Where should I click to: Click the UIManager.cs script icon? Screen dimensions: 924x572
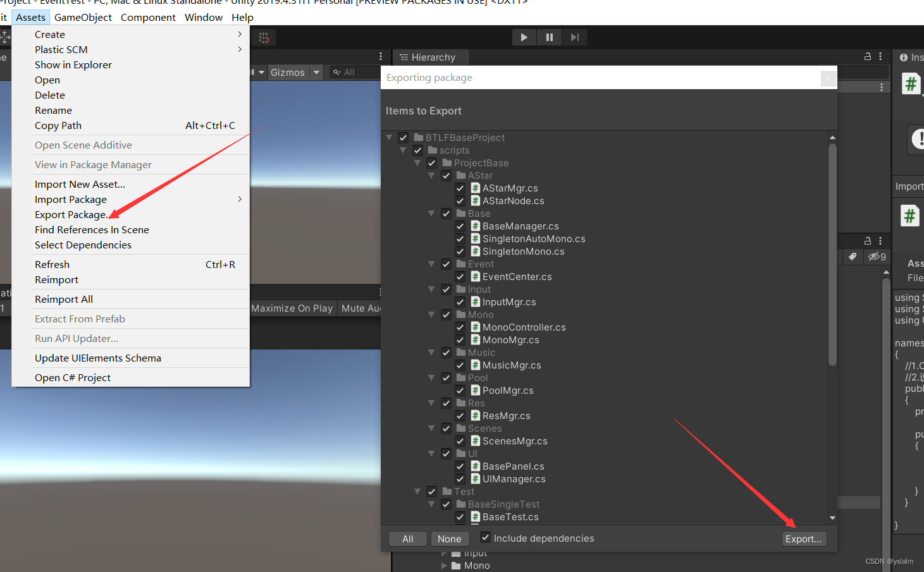[476, 478]
